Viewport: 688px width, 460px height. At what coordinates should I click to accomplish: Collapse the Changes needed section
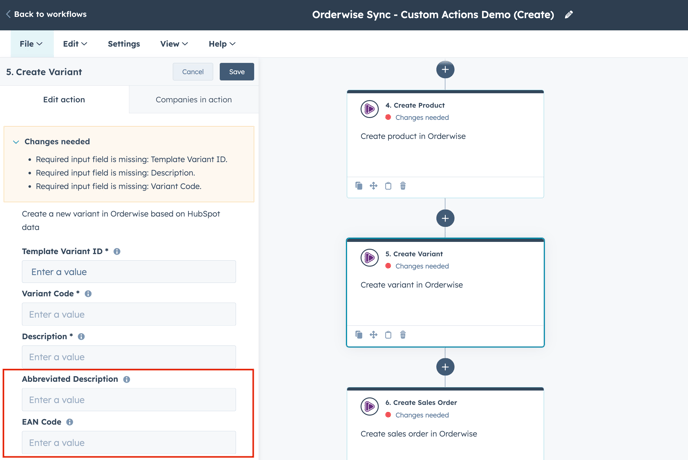[16, 142]
